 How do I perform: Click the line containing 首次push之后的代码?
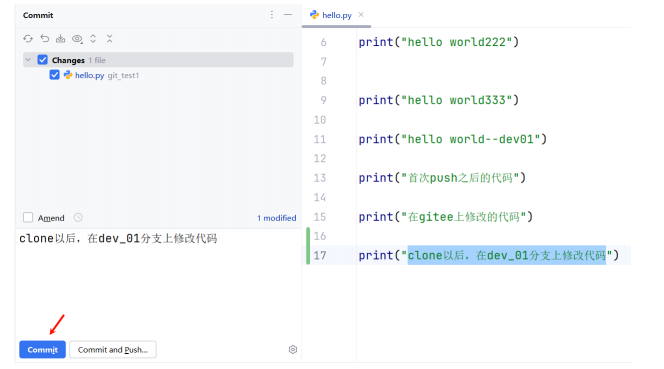442,178
